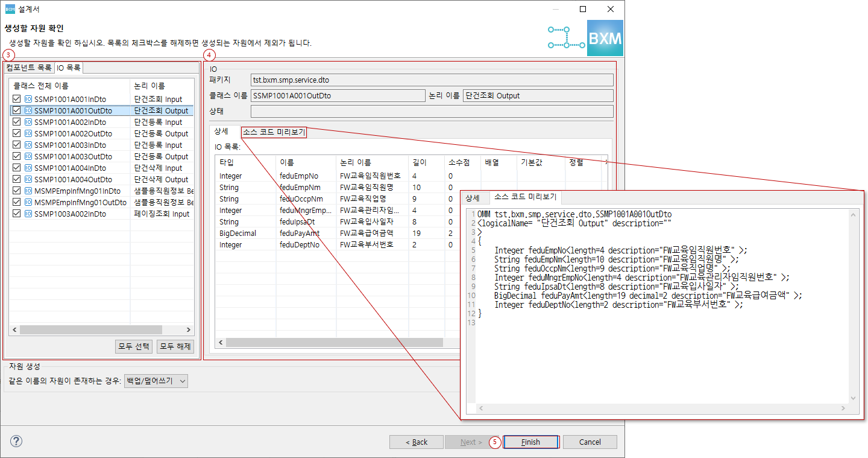The height and width of the screenshot is (458, 868).
Task: Click the 모두 선택 button
Action: (x=133, y=346)
